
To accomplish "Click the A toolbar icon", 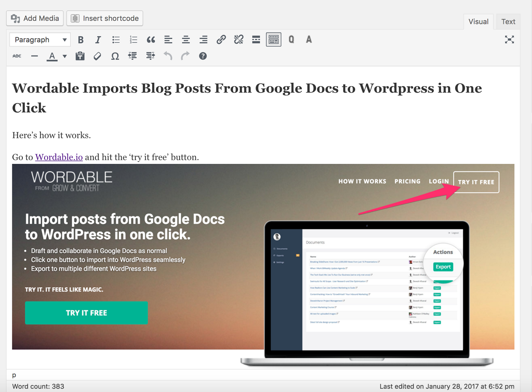I will point(309,40).
